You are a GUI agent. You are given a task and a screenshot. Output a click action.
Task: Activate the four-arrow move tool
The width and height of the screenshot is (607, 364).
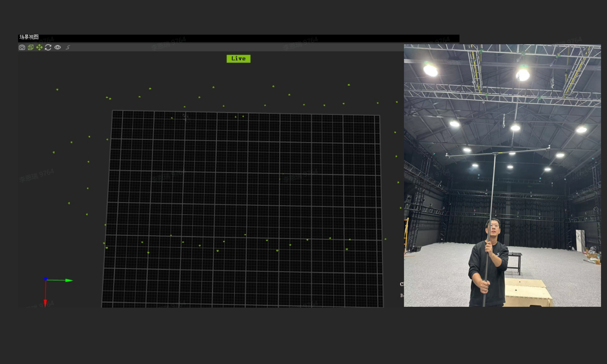39,47
